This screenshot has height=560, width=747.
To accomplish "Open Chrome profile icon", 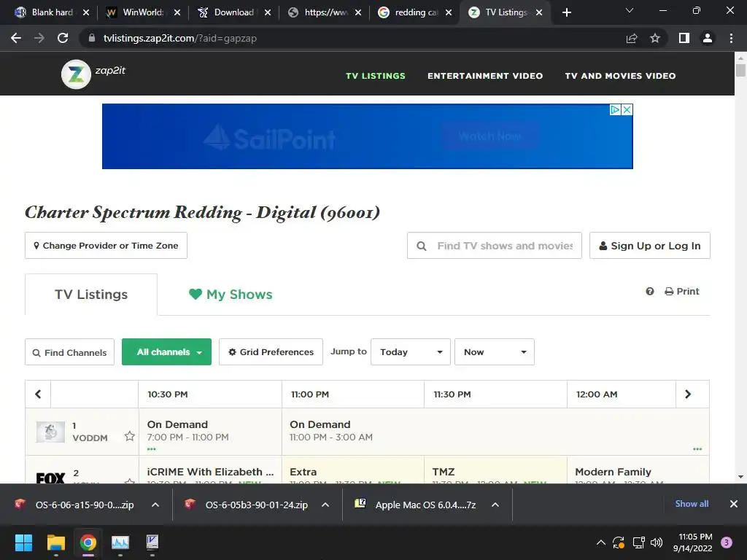I will (708, 38).
